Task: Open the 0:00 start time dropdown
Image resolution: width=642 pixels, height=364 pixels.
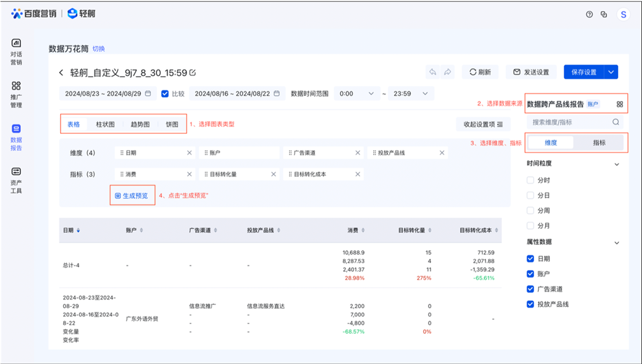Action: 357,94
